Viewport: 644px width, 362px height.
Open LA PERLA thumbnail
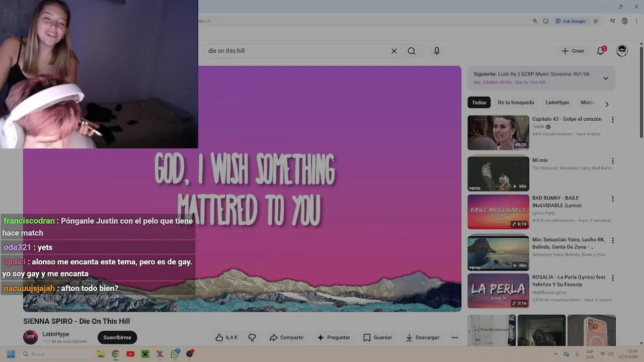coord(498,291)
